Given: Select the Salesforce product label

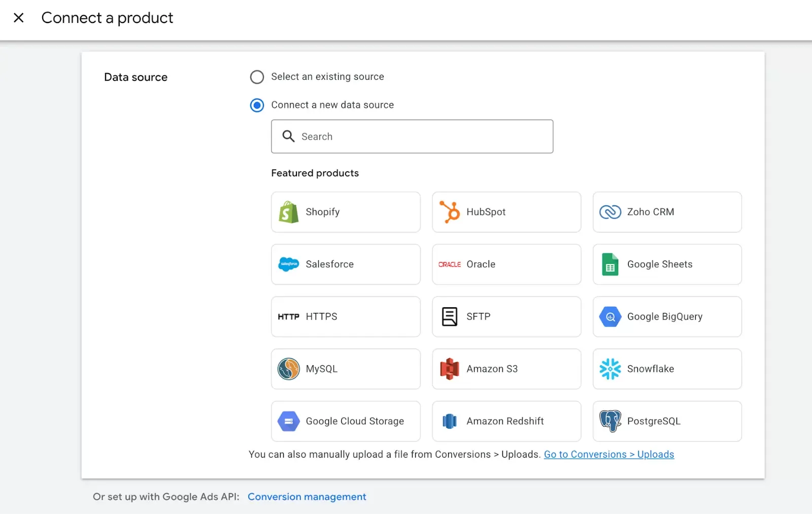Looking at the screenshot, I should click(330, 264).
